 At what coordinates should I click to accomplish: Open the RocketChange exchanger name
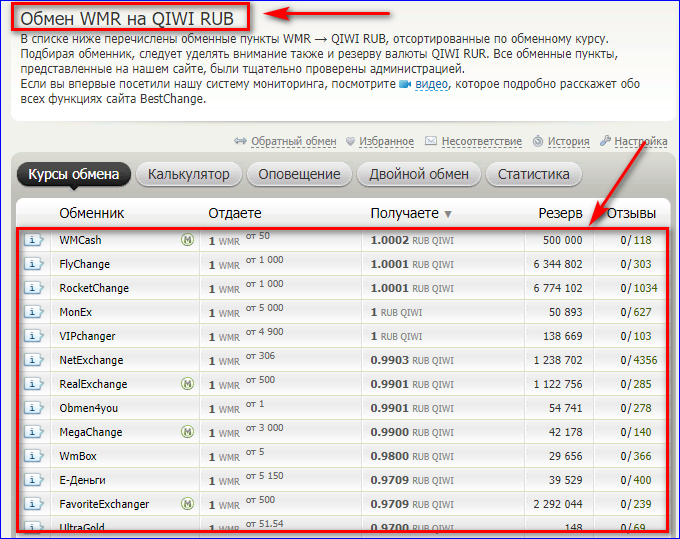pos(94,288)
